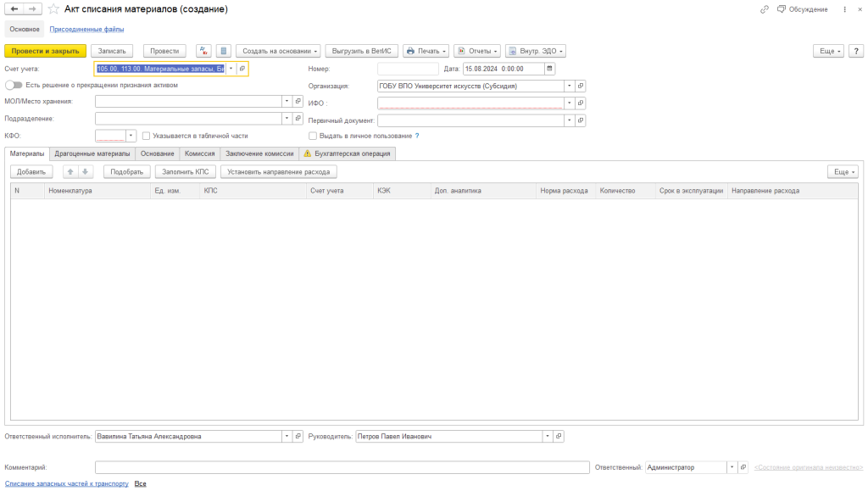This screenshot has height=491, width=868.
Task: Toggle 'Есть решение о прекращении признания активом'
Action: 13,85
